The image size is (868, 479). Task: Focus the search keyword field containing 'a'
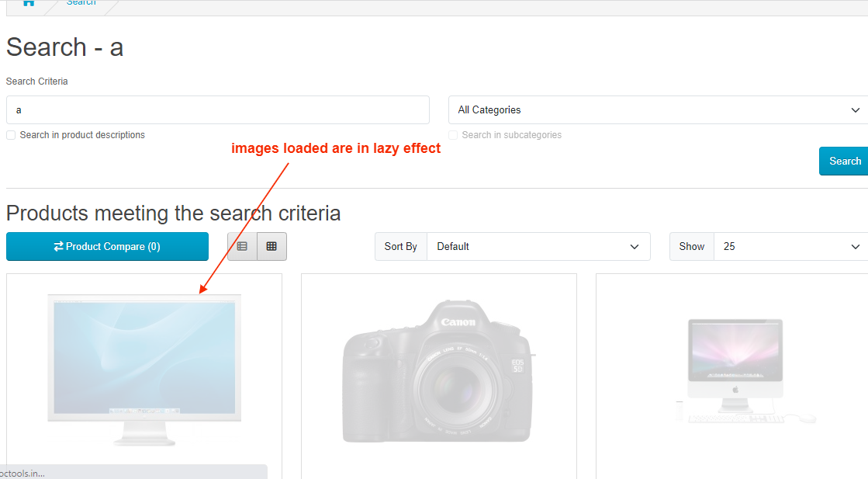pos(217,110)
